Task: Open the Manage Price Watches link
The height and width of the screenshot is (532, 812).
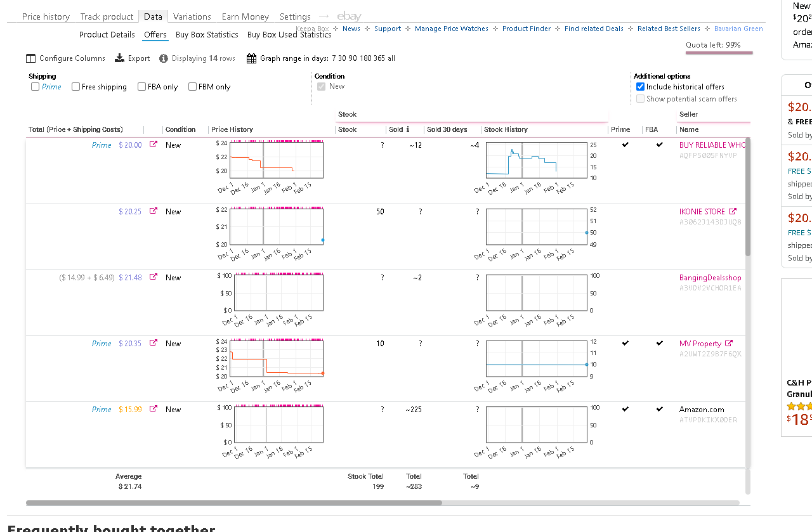Action: 452,29
